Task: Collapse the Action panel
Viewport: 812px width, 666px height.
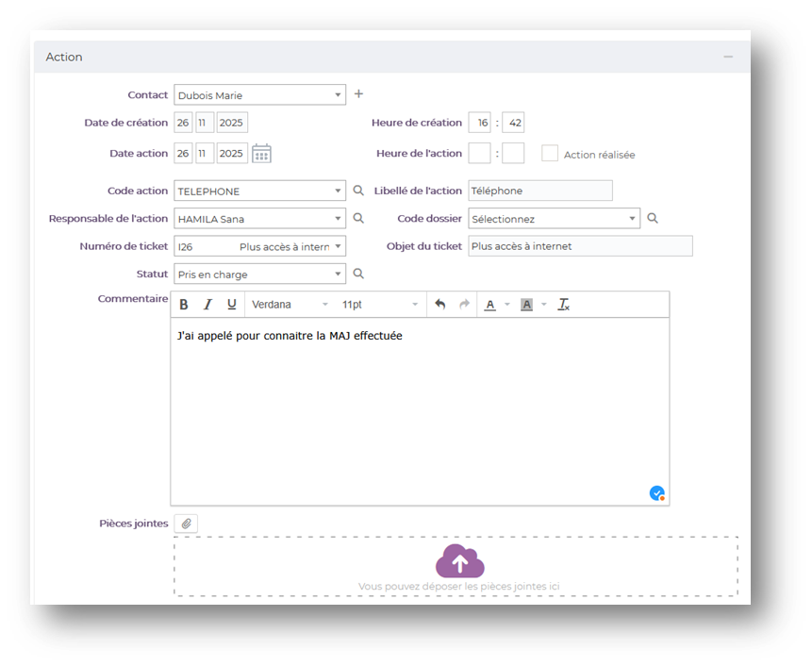Action: [x=728, y=58]
